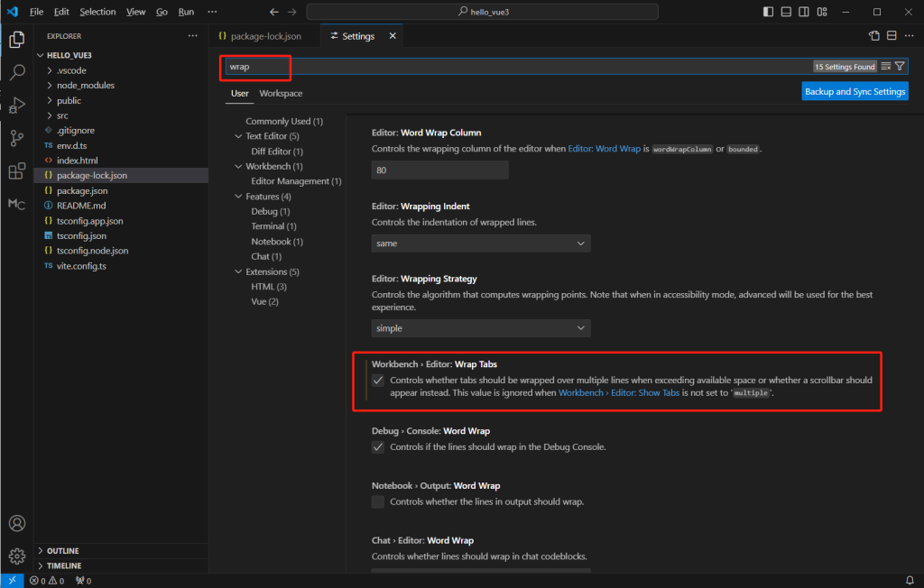924x588 pixels.
Task: Open the Run menu
Action: (x=186, y=12)
